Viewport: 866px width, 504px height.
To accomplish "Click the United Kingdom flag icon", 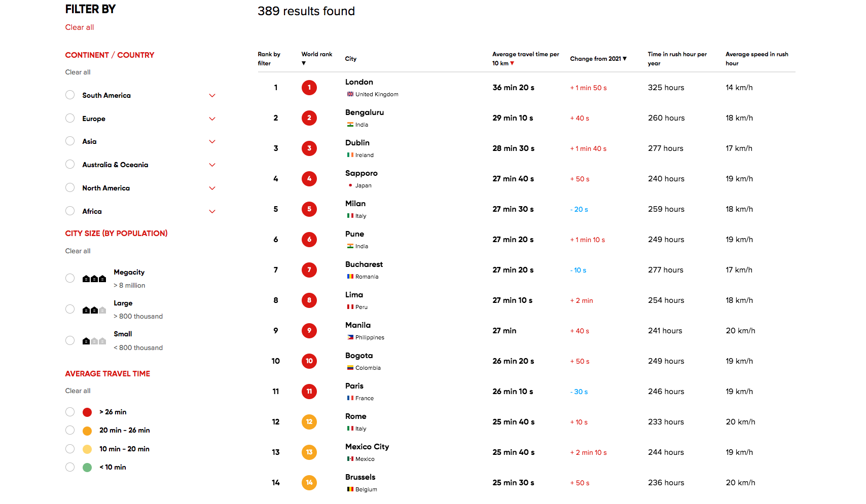I will [x=350, y=94].
